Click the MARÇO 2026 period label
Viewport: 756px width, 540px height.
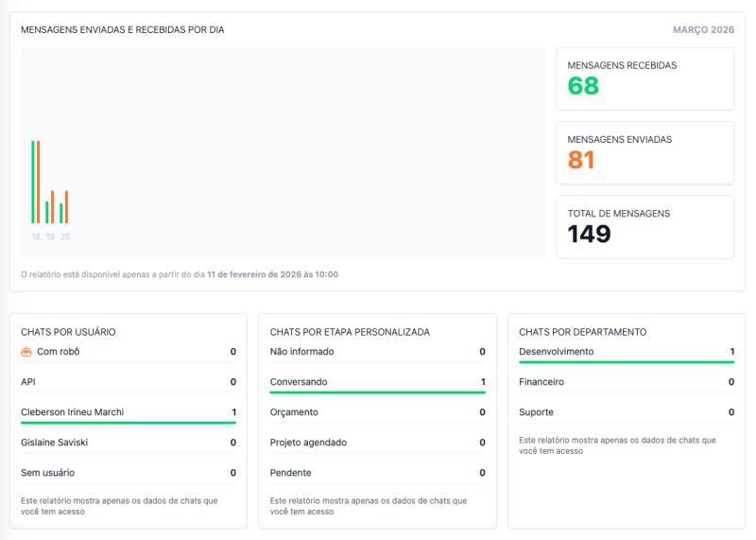(x=703, y=30)
